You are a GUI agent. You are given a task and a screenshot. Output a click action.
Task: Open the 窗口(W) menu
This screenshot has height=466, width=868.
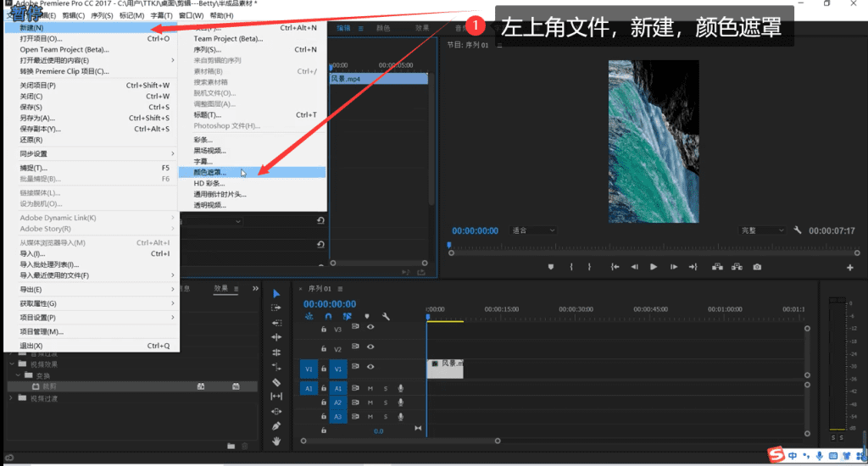click(x=191, y=15)
